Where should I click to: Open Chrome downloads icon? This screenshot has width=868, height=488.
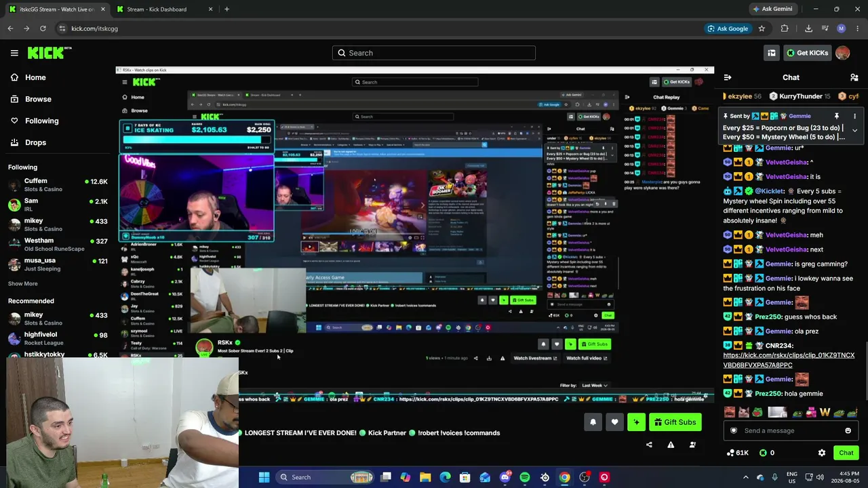(808, 28)
